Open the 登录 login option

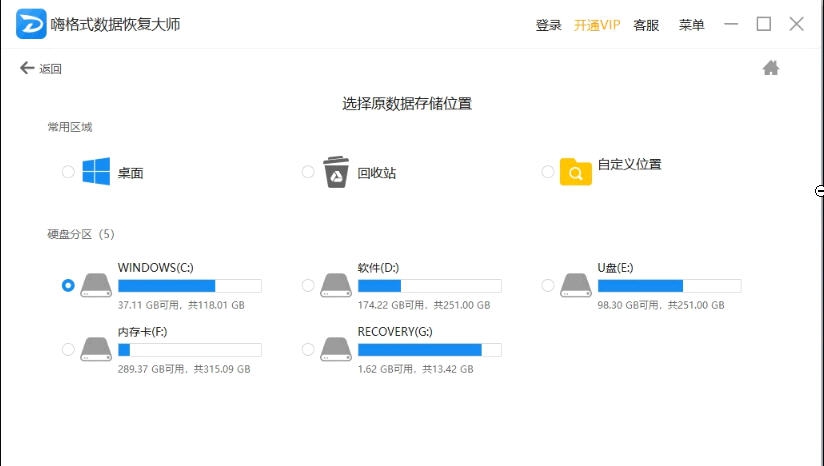pyautogui.click(x=549, y=25)
